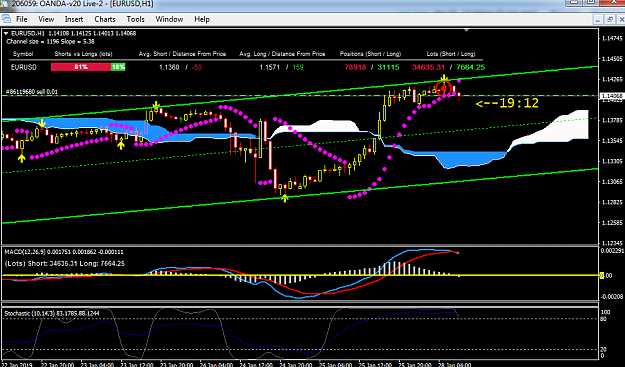
Task: Open the Charts menu
Action: (105, 19)
